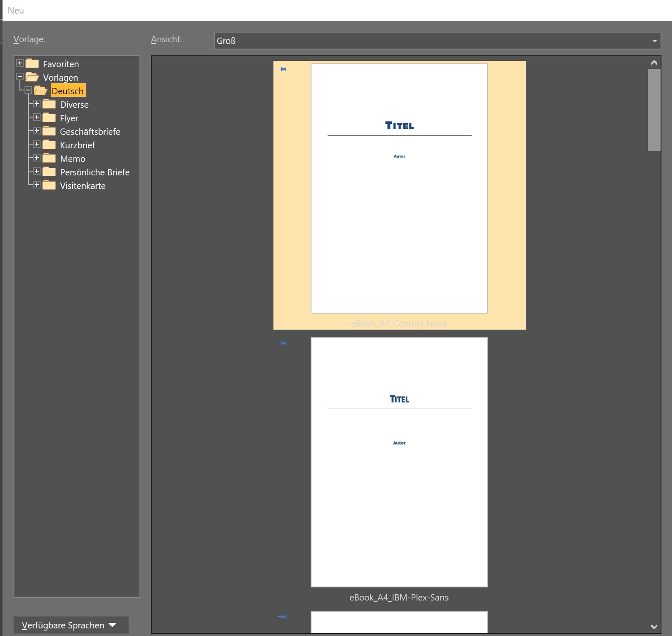Screen dimensions: 672x636
Task: Click the template list scroll-up arrow
Action: click(x=654, y=63)
